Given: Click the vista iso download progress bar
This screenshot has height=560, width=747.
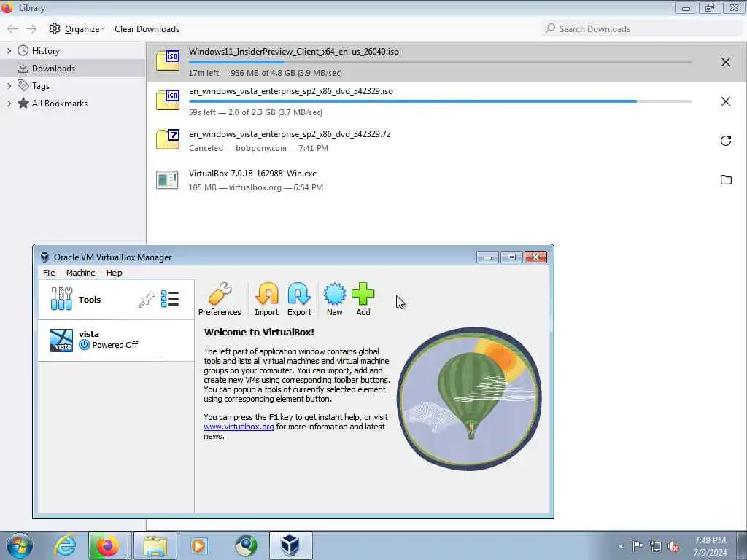Looking at the screenshot, I should 440,101.
